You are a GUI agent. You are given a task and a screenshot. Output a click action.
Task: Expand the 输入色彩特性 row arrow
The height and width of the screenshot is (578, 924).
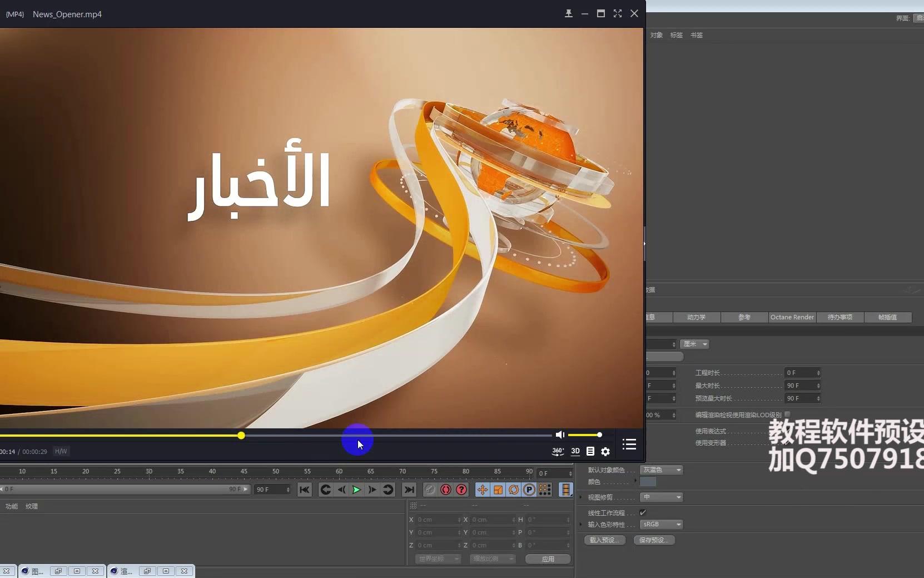581,525
